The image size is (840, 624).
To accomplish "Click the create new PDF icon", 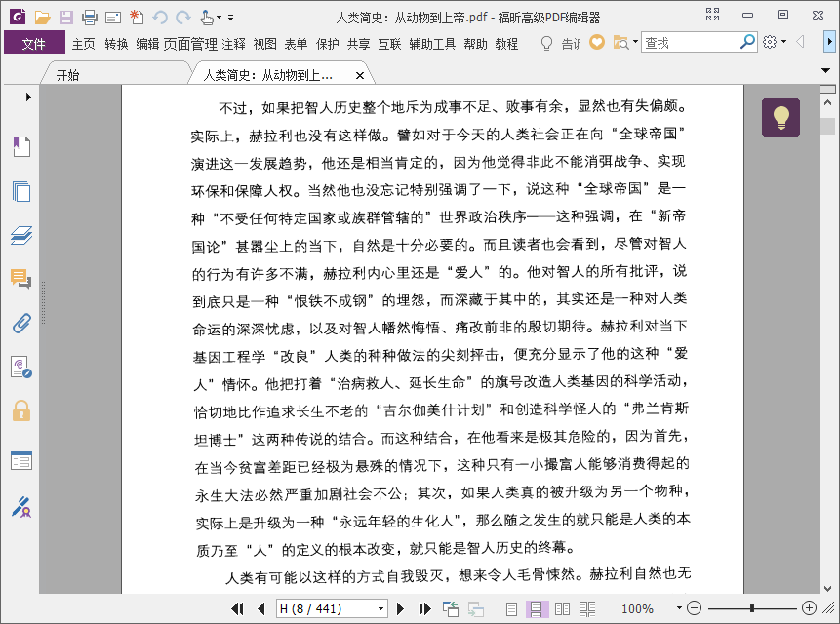I will [x=137, y=18].
